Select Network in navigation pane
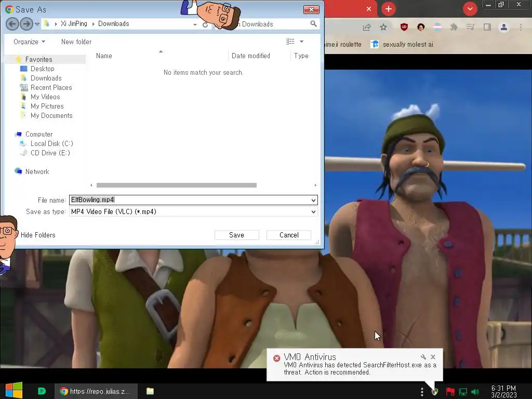The image size is (532, 399). (x=37, y=171)
